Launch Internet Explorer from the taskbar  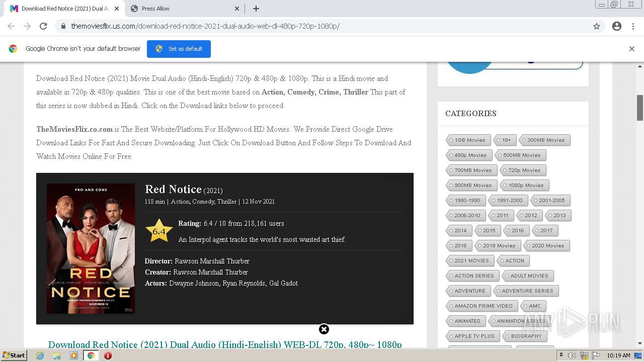[x=40, y=355]
